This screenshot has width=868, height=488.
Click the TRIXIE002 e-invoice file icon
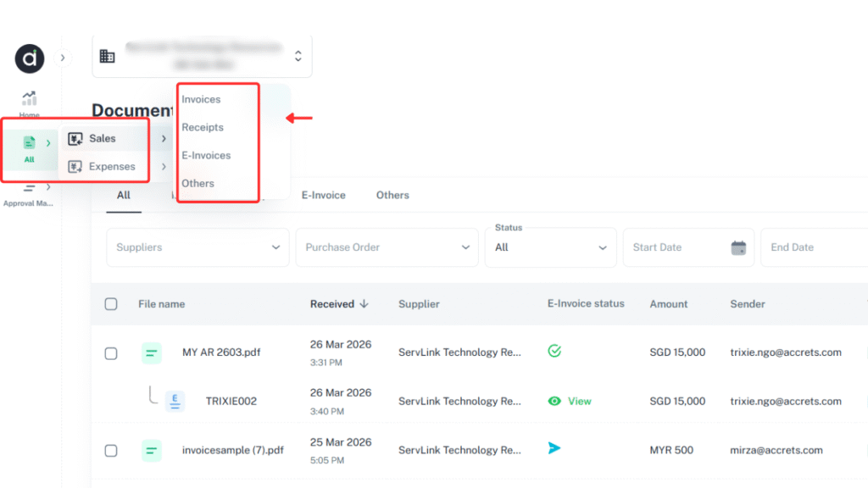coord(175,401)
